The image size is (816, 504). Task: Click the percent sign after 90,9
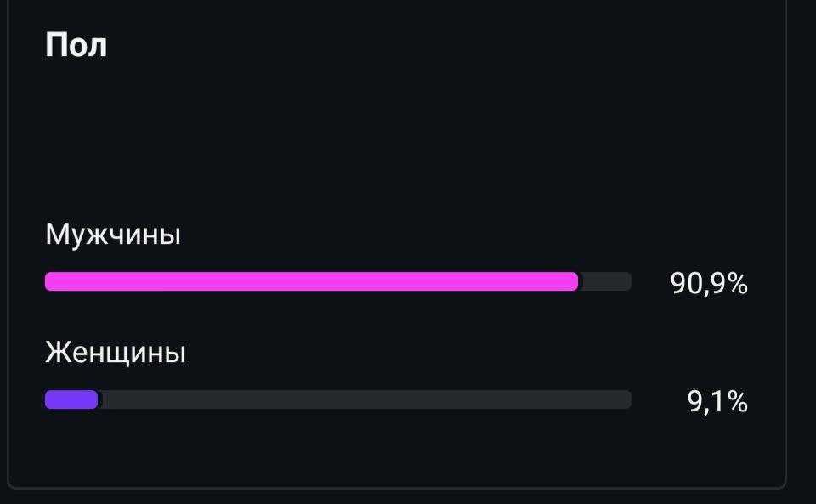(737, 283)
